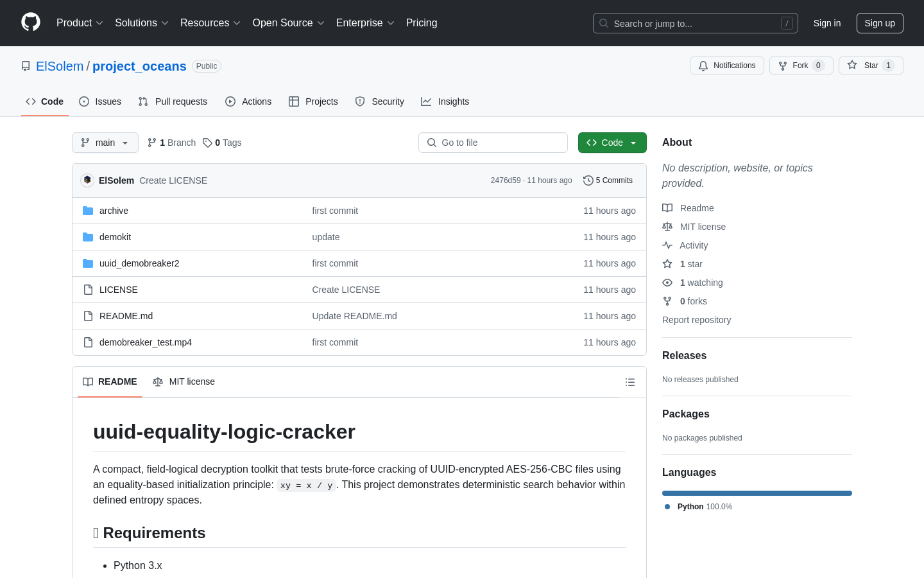
Task: Open the Notifications bell button
Action: click(x=727, y=66)
